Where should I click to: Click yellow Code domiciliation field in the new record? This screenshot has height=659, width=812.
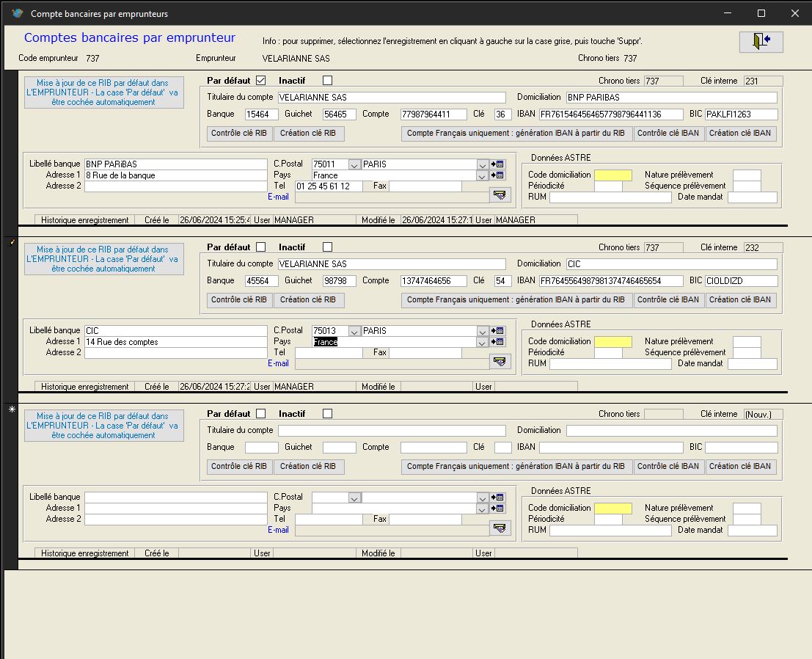tap(613, 509)
